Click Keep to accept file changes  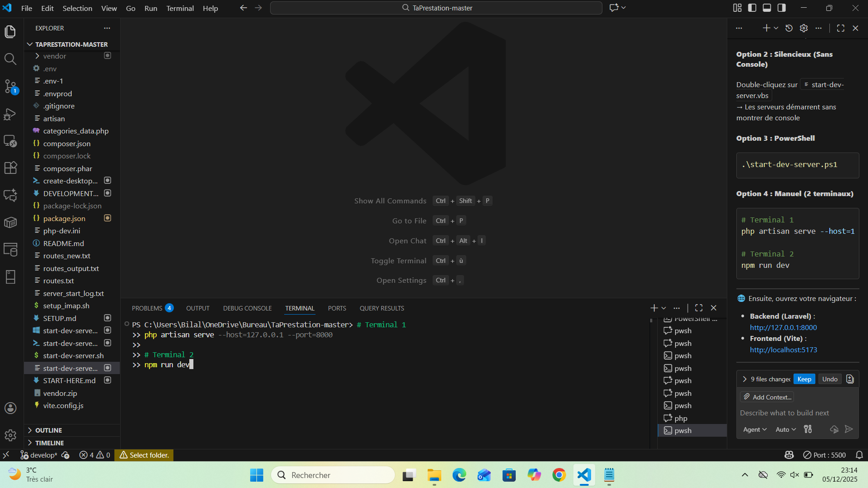pos(804,379)
